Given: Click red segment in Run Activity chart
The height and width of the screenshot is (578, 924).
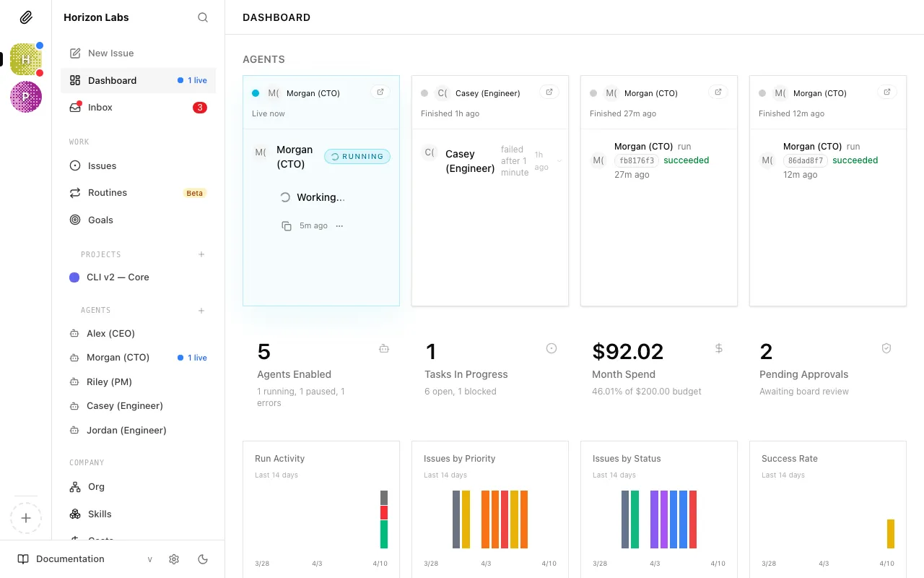Looking at the screenshot, I should click(384, 513).
